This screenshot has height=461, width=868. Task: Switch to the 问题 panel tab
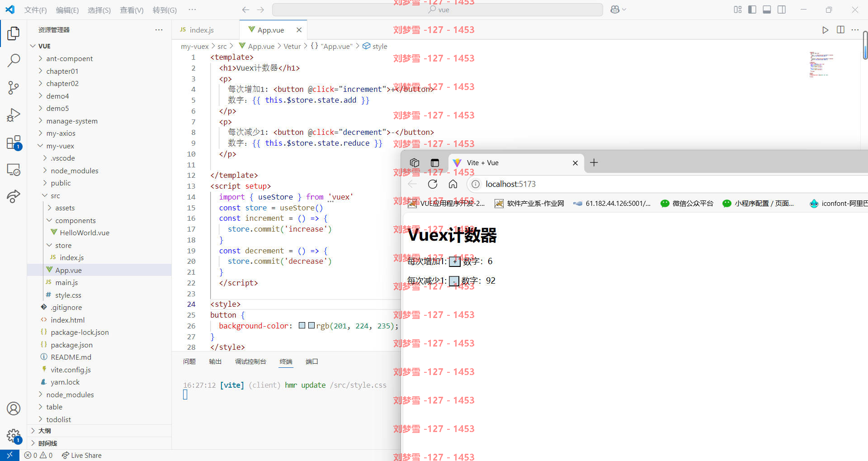click(189, 361)
